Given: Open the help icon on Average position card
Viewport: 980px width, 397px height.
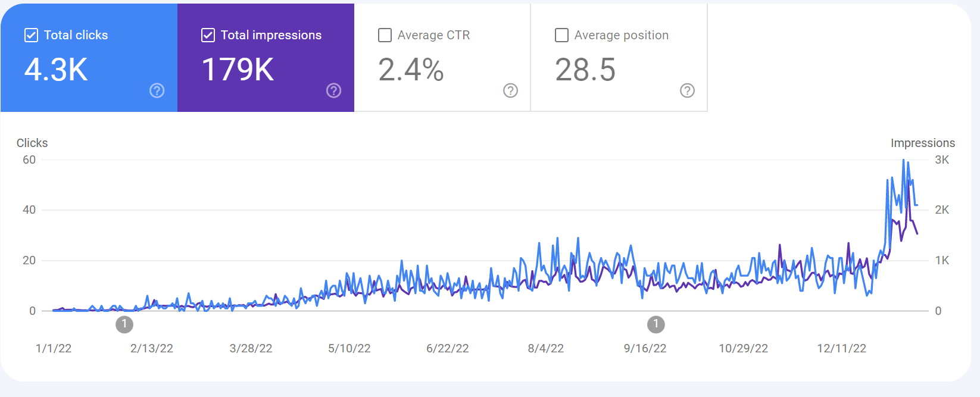Looking at the screenshot, I should (x=688, y=90).
